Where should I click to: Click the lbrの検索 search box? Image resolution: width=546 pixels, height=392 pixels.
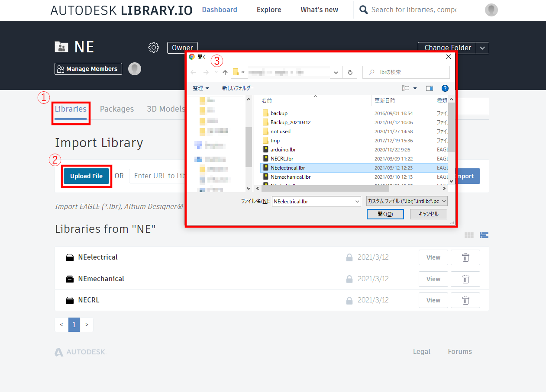406,72
